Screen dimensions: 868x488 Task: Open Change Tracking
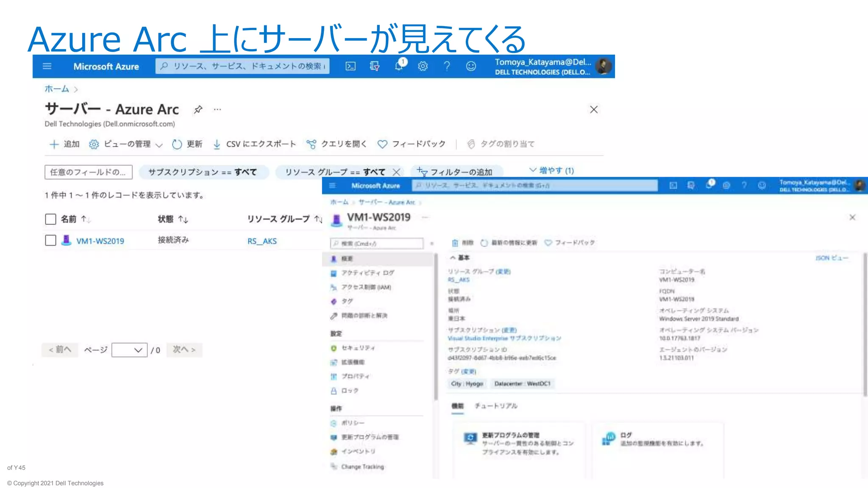[357, 466]
